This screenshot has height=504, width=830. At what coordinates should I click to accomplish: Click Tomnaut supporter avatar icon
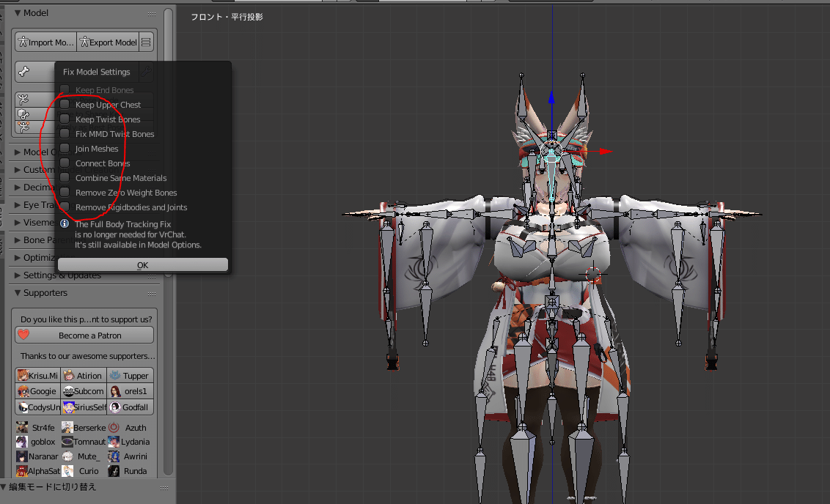67,442
